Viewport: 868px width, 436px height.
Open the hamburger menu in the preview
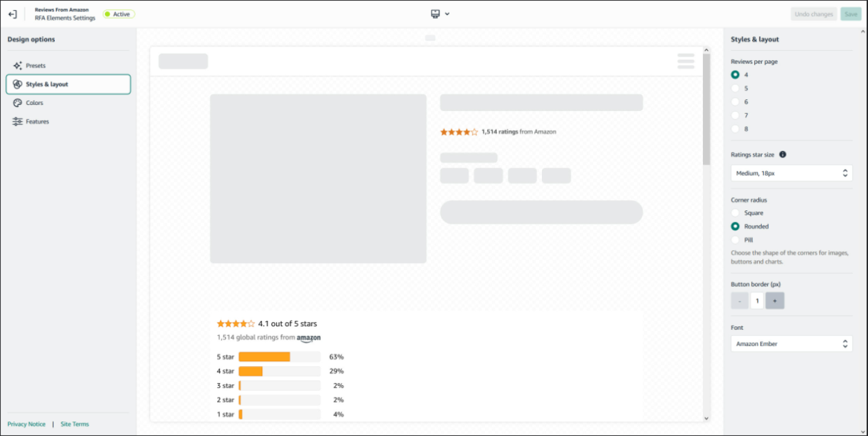[x=685, y=61]
